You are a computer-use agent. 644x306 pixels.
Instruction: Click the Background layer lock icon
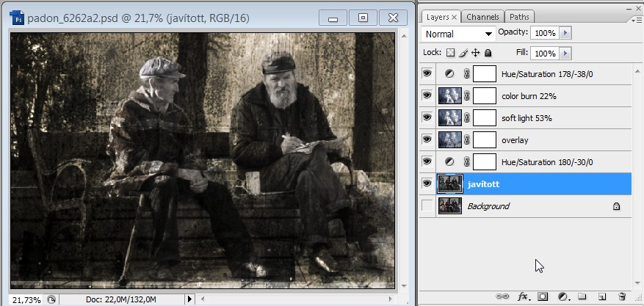(x=616, y=206)
